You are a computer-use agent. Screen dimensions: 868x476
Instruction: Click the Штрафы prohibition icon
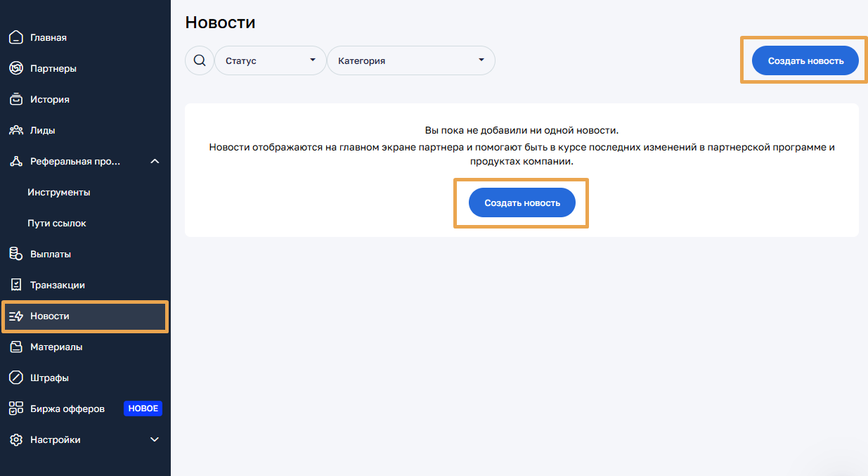click(x=16, y=378)
